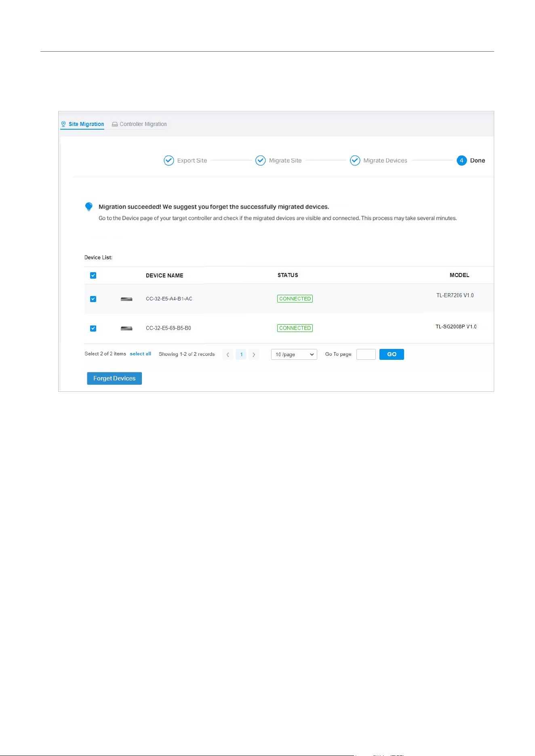Viewport: 535px width, 756px height.
Task: Click the STATUS column header
Action: point(288,275)
